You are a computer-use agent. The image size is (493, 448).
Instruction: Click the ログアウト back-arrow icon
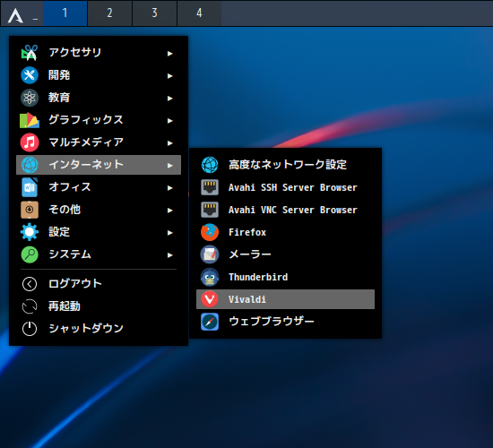click(x=30, y=284)
